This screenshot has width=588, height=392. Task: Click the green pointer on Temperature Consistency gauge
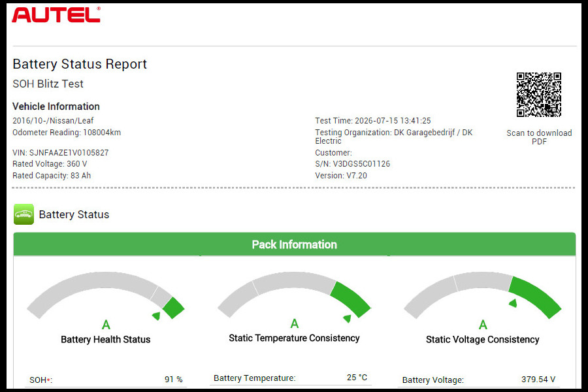pyautogui.click(x=348, y=318)
